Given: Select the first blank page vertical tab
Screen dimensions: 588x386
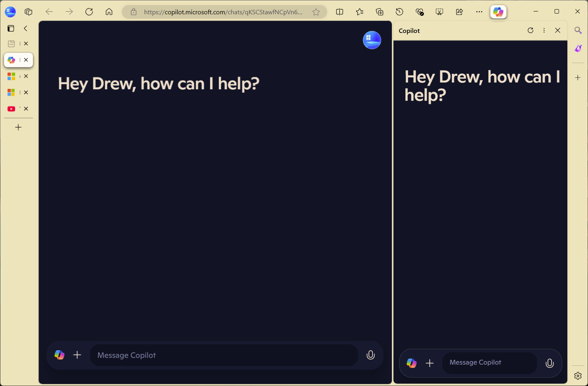Looking at the screenshot, I should click(12, 44).
